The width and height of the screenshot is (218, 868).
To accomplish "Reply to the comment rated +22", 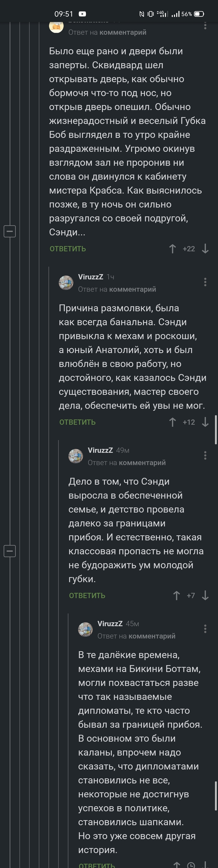I will (68, 249).
